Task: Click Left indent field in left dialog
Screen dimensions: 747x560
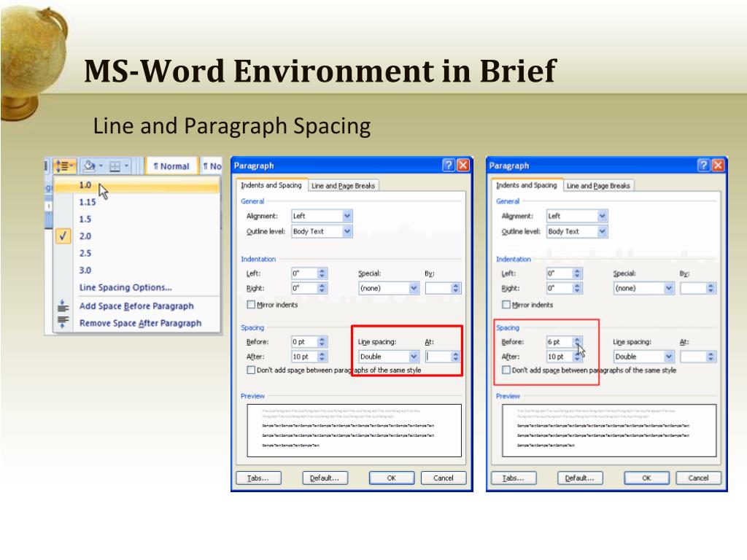Action: click(x=304, y=273)
